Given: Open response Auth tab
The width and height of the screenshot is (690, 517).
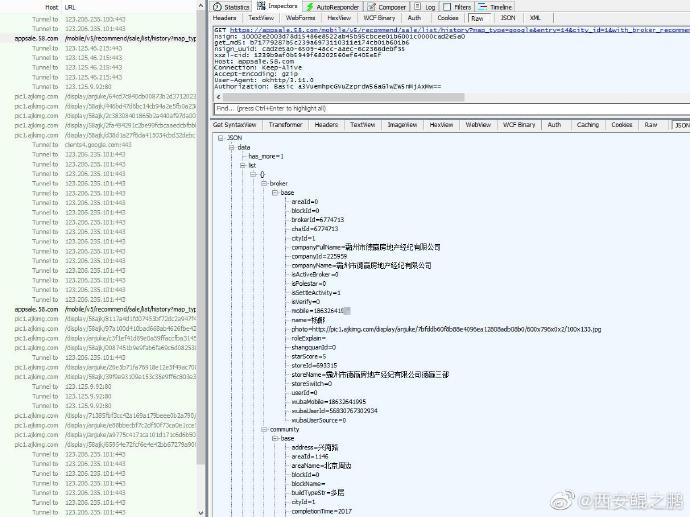Looking at the screenshot, I should pyautogui.click(x=554, y=125).
